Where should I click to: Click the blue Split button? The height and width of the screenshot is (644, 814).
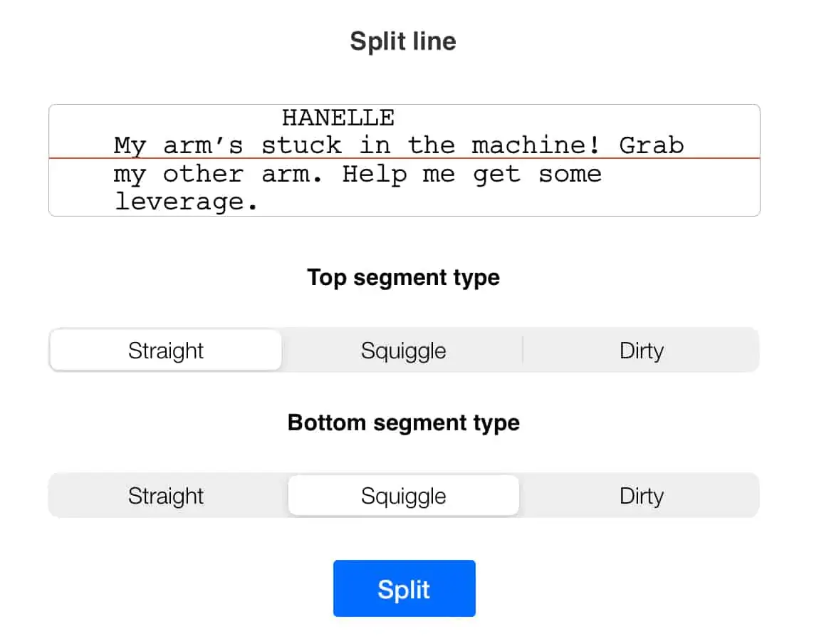pyautogui.click(x=404, y=588)
